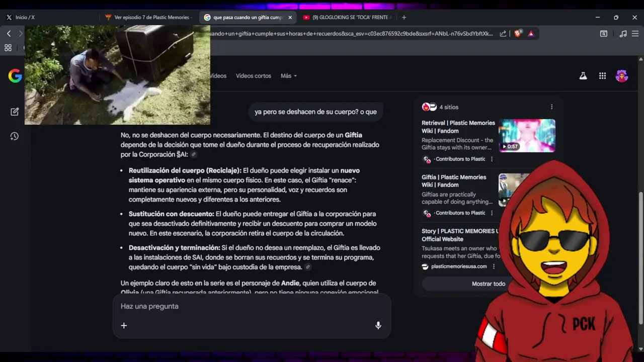Go back to the previous page
This screenshot has height=362, width=644.
(9, 33)
